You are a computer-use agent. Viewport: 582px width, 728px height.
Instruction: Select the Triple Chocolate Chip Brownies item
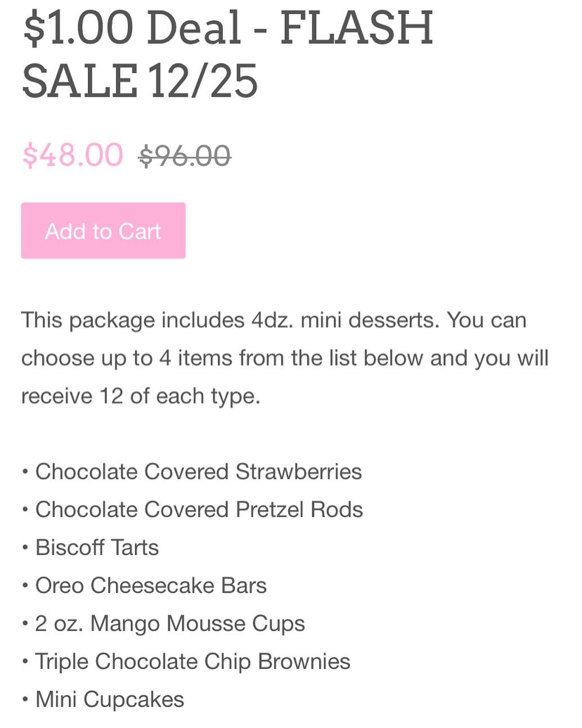(x=192, y=662)
